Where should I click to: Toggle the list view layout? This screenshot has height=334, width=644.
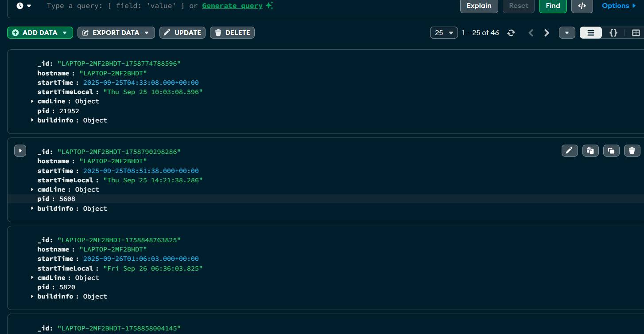pyautogui.click(x=590, y=32)
